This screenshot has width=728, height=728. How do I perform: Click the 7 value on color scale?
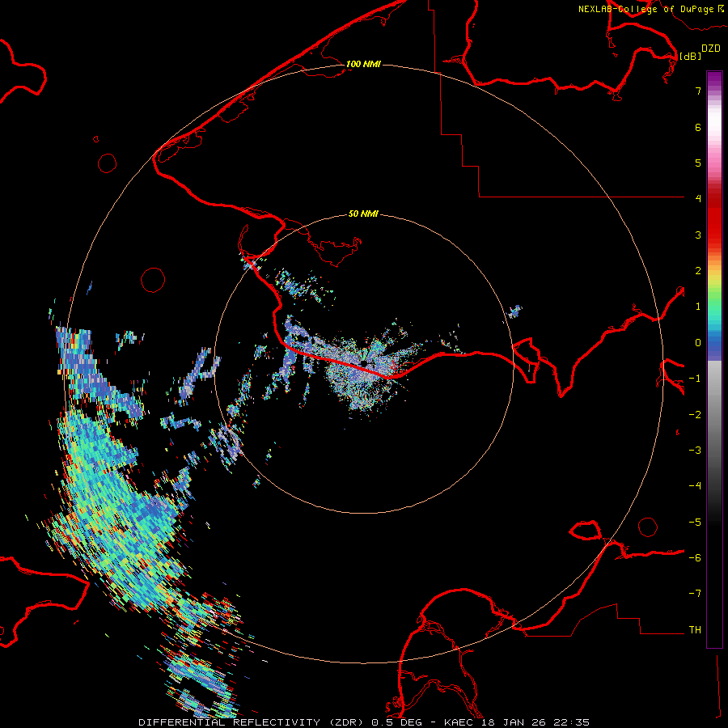[698, 91]
